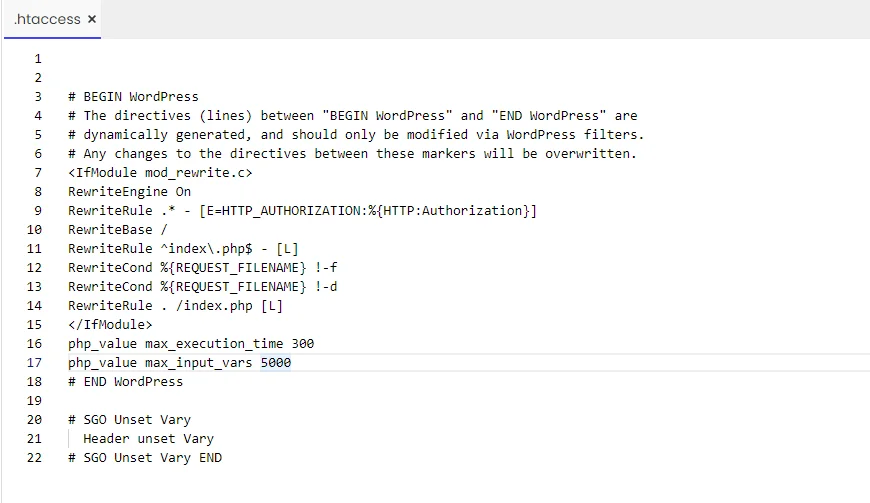Screen dimensions: 870x503
Task: Click the 'RewriteRule . /index.php [L]' line
Action: [x=175, y=306]
